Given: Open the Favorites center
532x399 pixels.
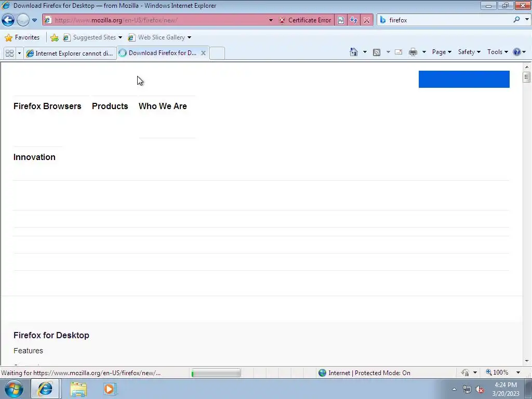Looking at the screenshot, I should 22,37.
